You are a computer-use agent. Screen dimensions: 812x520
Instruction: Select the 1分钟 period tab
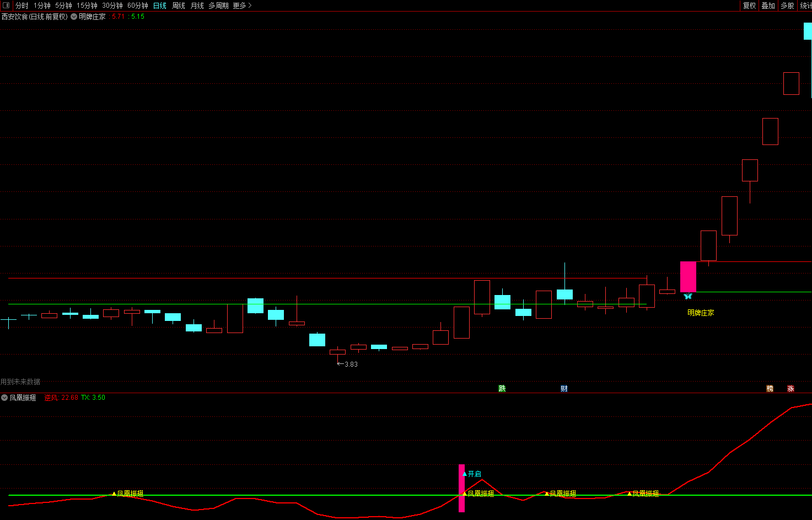click(42, 6)
